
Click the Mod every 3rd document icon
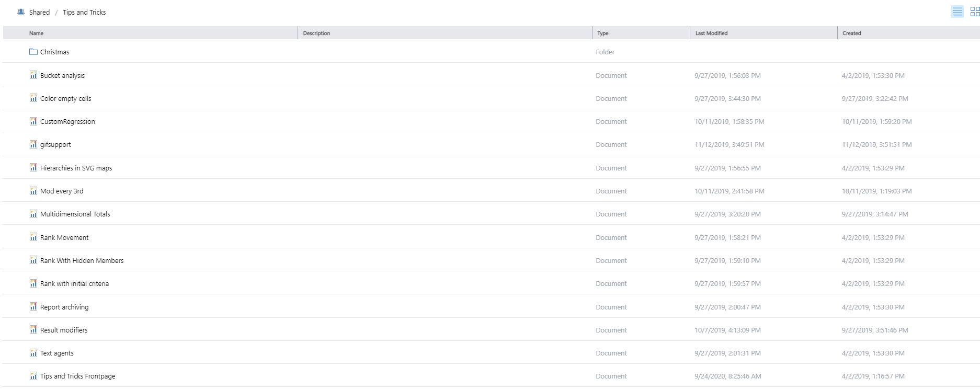pos(33,190)
